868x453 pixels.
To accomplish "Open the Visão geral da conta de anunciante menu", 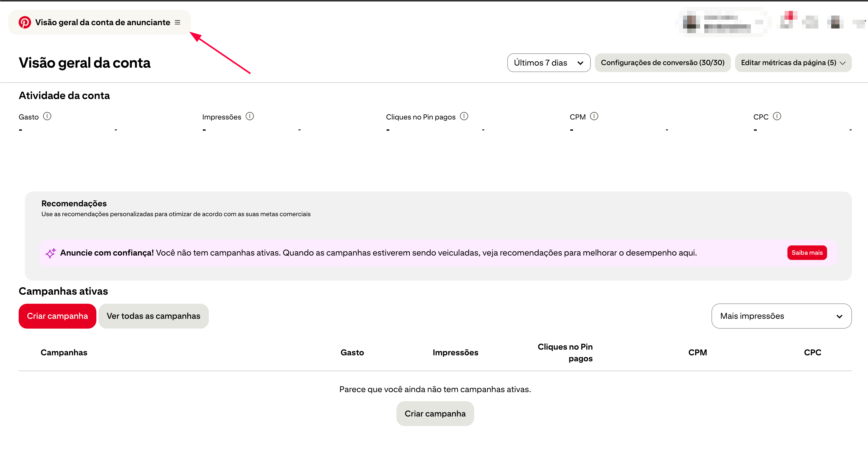I will 102,22.
